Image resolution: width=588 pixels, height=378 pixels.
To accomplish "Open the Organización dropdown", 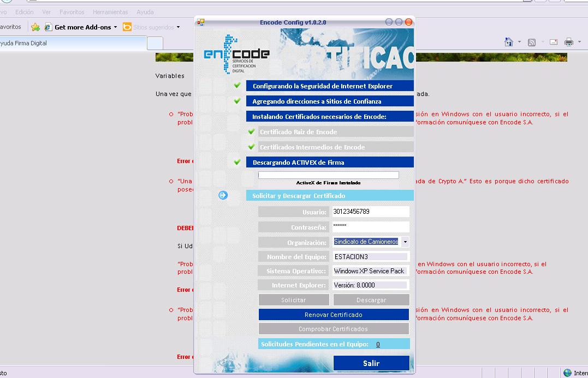I will [x=405, y=242].
